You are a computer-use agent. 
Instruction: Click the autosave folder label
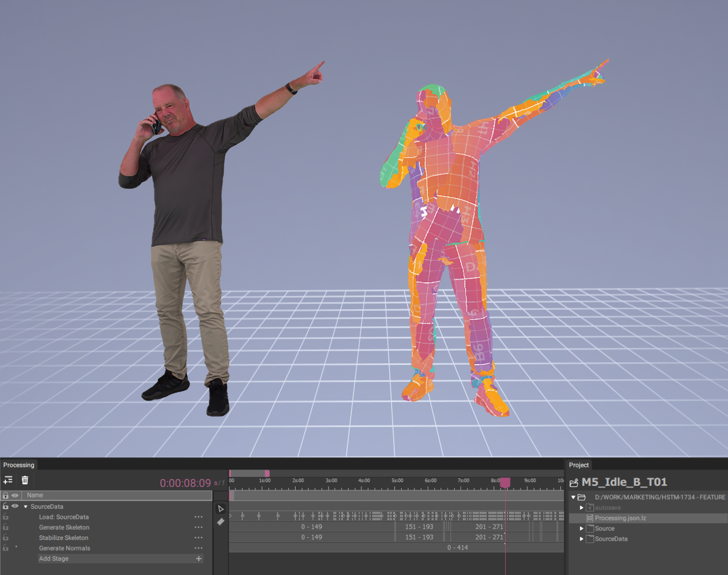click(608, 508)
